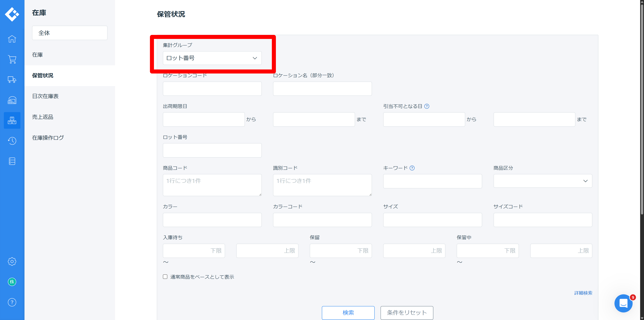644x320 pixels.
Task: Click the サイズ input field
Action: click(433, 220)
